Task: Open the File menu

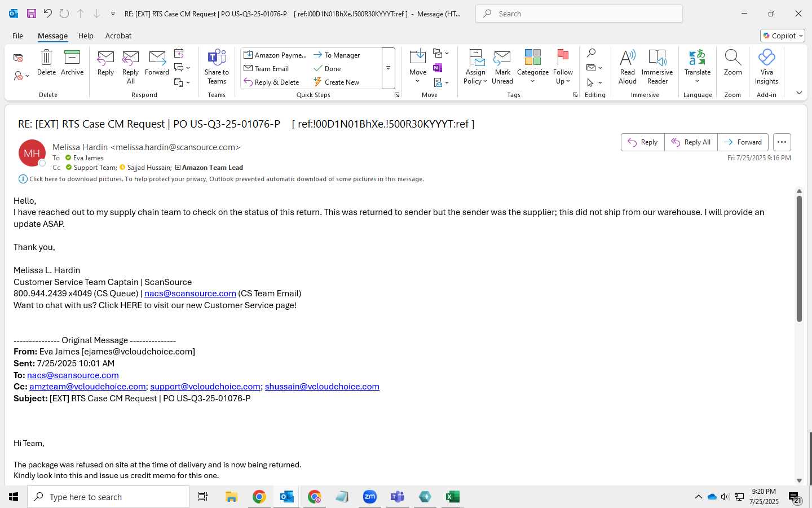Action: [x=17, y=36]
